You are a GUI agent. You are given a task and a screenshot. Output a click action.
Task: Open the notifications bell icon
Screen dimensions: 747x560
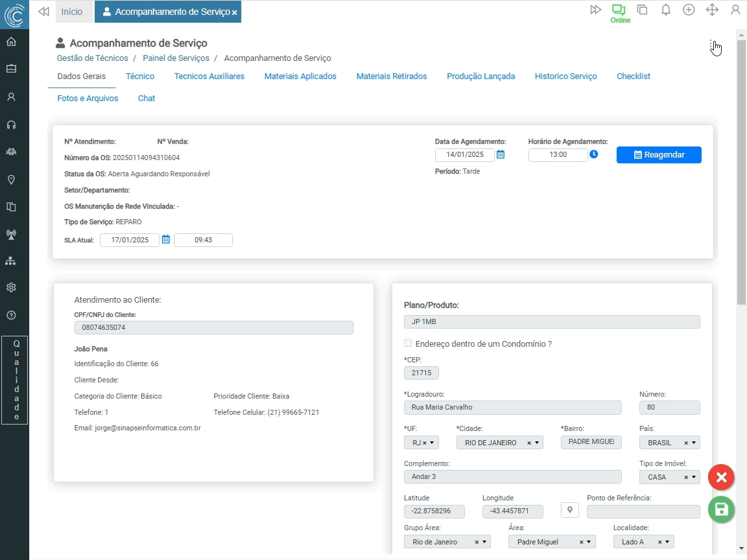click(665, 10)
